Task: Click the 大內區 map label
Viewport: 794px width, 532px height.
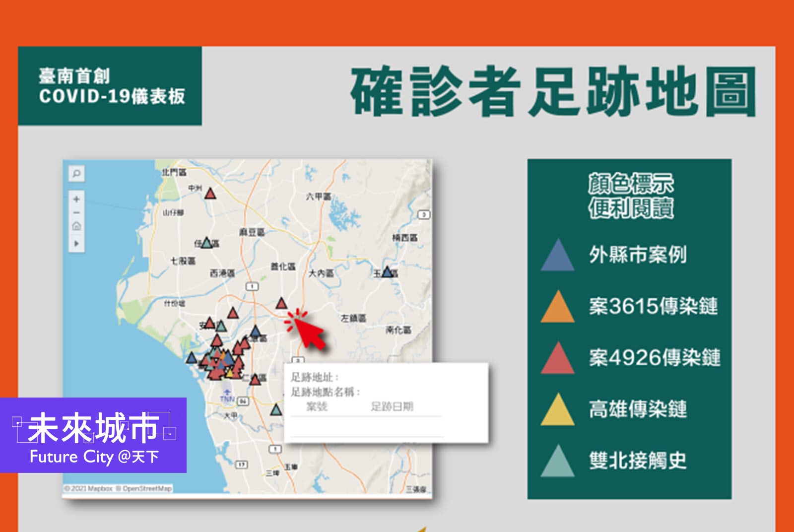Action: [x=321, y=273]
